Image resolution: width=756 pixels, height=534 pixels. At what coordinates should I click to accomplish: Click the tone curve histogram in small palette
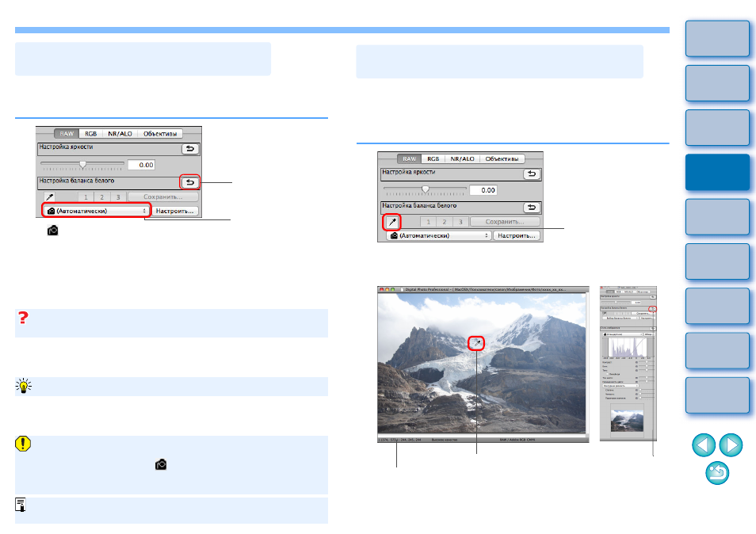coord(628,347)
